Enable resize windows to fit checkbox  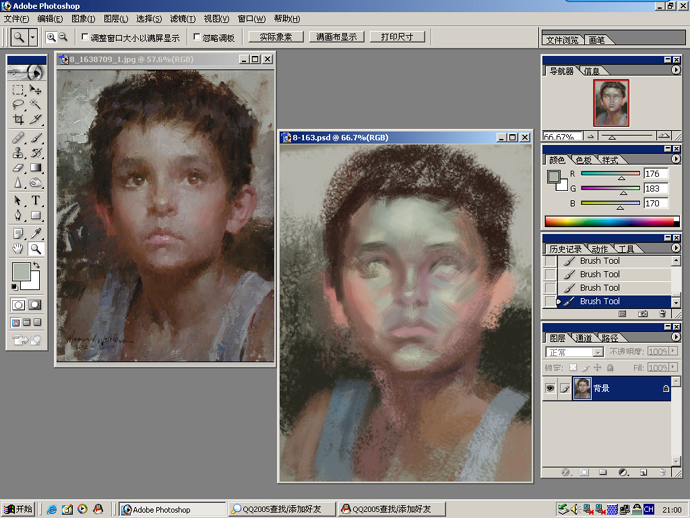coord(85,37)
